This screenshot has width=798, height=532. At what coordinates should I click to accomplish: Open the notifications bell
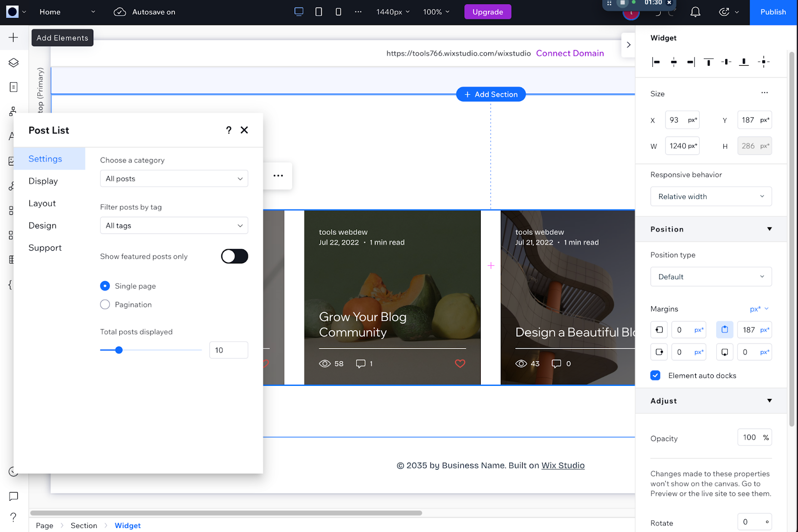tap(695, 12)
